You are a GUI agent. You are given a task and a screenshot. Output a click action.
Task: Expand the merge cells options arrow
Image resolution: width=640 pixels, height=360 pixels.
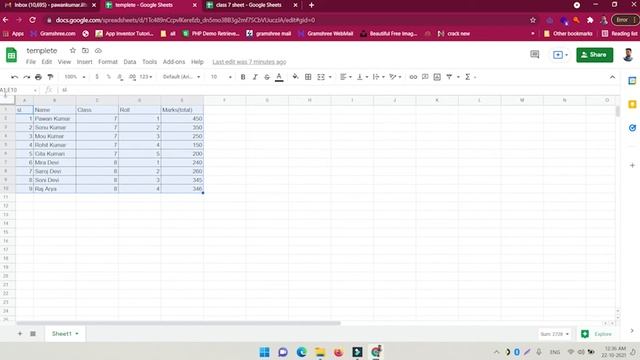pos(330,77)
